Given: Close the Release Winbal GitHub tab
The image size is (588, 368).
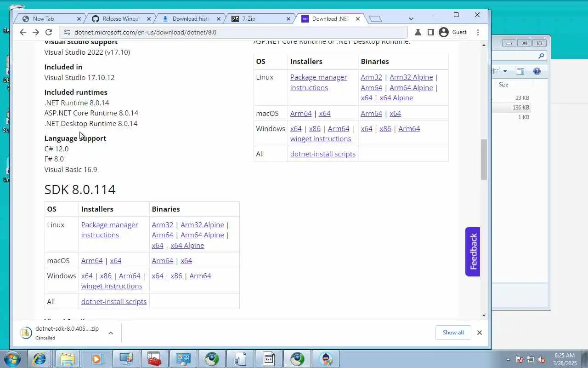Looking at the screenshot, I should coord(149,19).
